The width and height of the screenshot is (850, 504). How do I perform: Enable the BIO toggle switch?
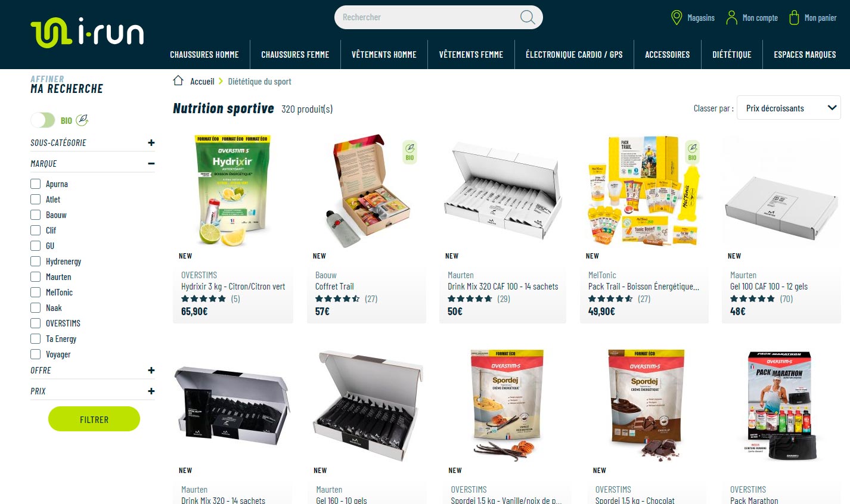pos(43,120)
